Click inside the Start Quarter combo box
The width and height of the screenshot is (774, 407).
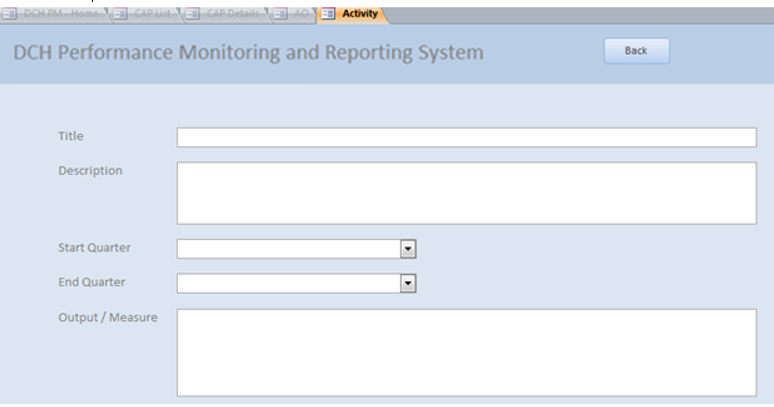tap(288, 249)
